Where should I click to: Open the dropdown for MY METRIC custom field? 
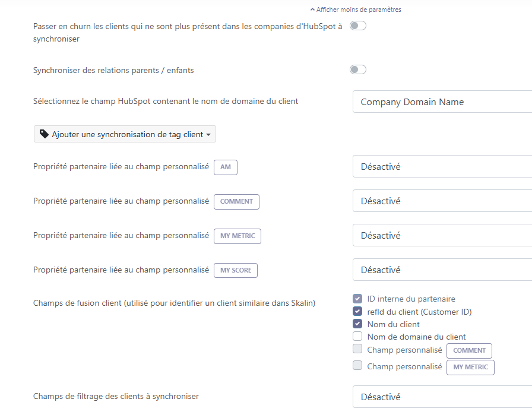click(442, 235)
